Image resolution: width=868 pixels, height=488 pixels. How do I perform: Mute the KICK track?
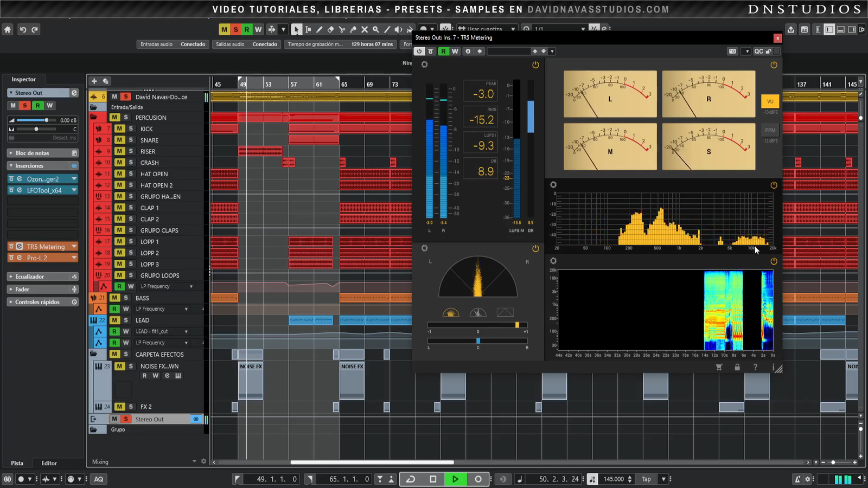click(x=119, y=129)
